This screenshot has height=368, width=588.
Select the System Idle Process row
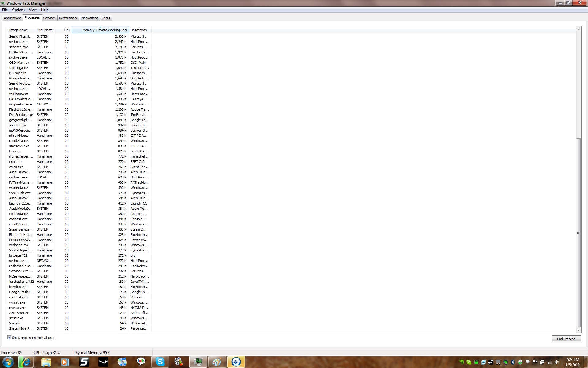tap(80, 328)
